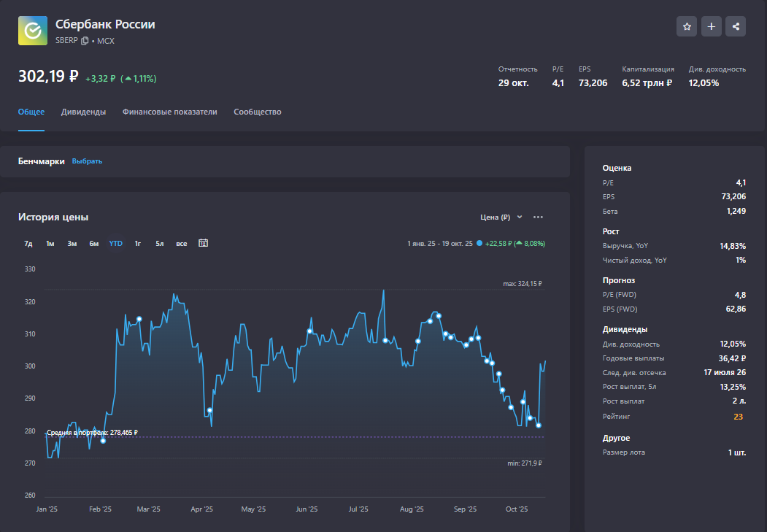Select the 7д time range
This screenshot has height=532, width=767.
click(x=28, y=244)
